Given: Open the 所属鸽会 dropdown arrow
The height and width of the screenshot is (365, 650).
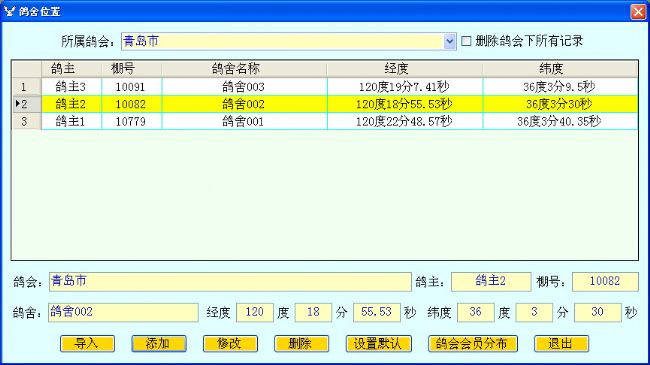Looking at the screenshot, I should click(449, 41).
